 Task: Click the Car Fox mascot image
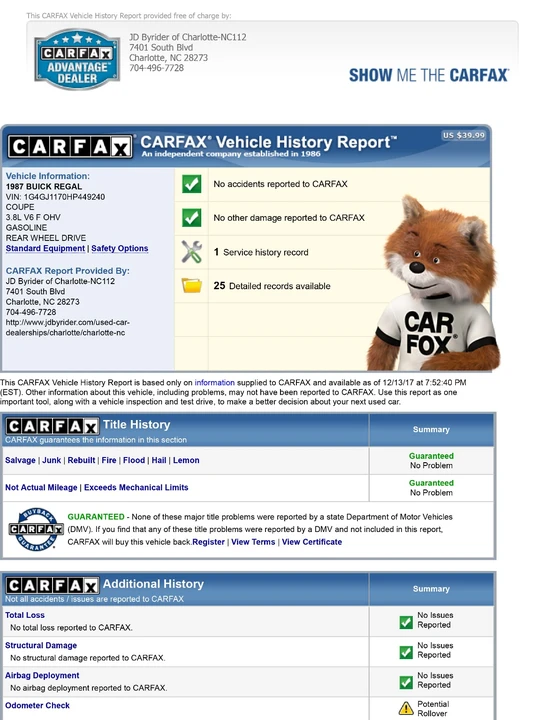(433, 284)
